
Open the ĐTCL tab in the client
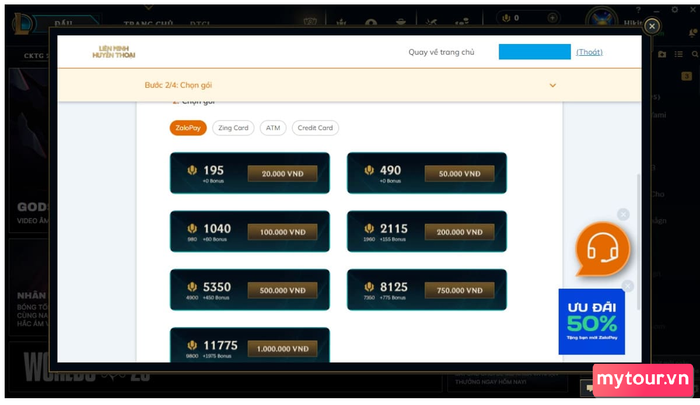click(x=200, y=23)
